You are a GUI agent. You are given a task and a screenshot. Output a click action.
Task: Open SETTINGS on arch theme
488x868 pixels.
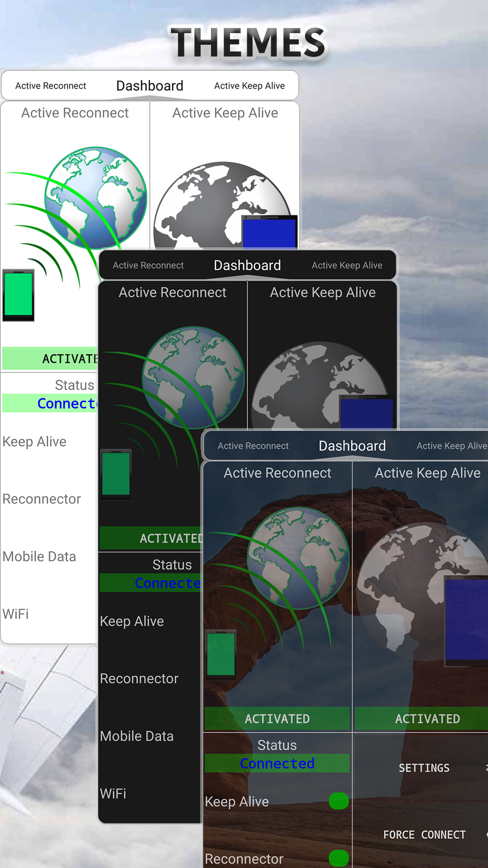(424, 768)
